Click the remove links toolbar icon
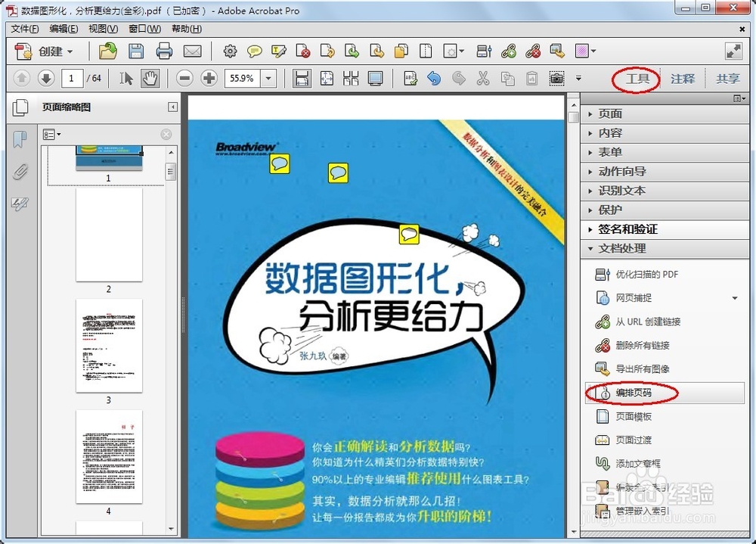 (533, 51)
